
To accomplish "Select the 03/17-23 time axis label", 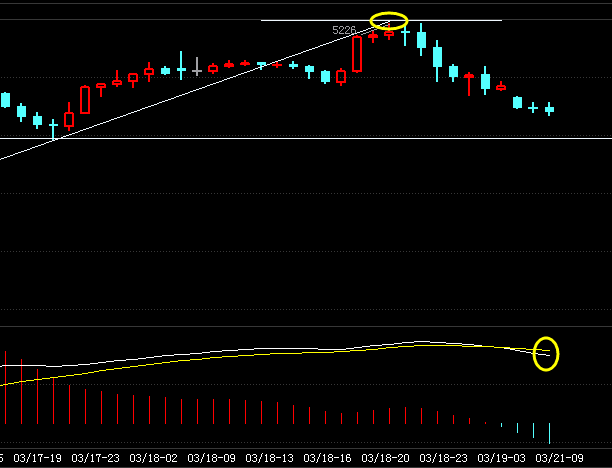I will 96,457.
